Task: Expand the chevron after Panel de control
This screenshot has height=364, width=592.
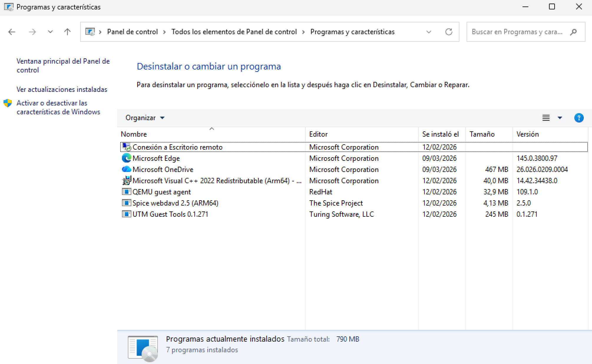Action: [164, 32]
